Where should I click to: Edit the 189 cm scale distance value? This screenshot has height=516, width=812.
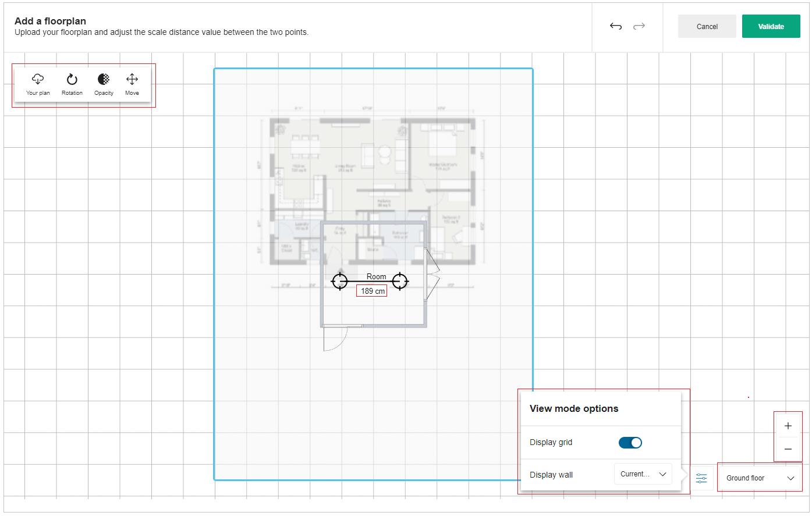pos(372,291)
